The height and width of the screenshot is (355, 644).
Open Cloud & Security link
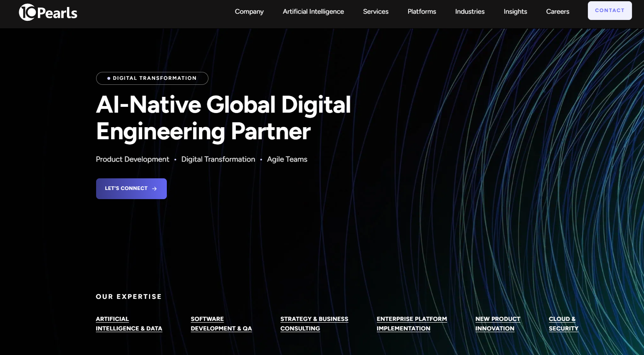(x=564, y=324)
